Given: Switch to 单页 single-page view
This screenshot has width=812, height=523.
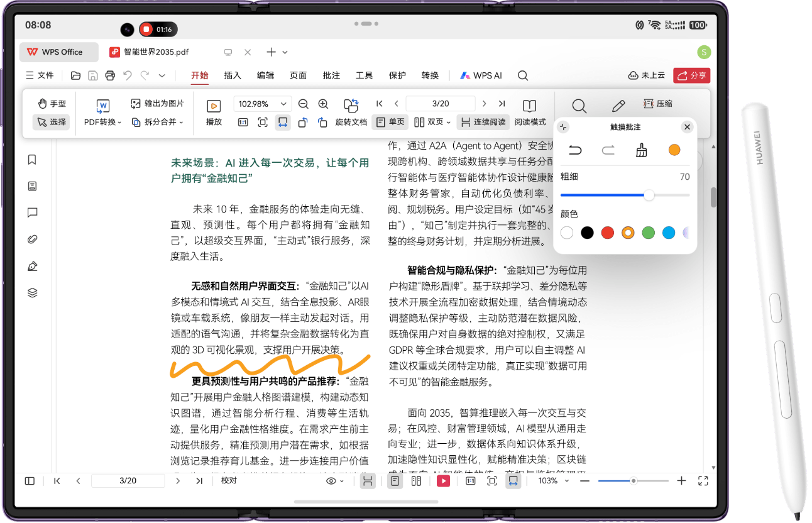Looking at the screenshot, I should tap(390, 122).
